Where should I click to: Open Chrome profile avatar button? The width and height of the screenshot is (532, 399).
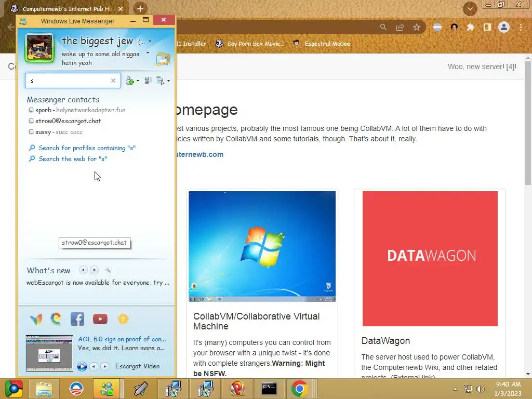point(504,27)
